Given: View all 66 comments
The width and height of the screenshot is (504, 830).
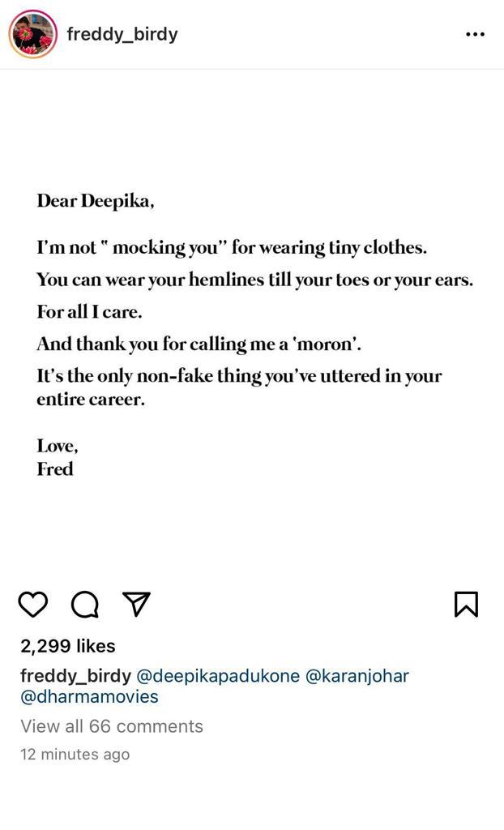Looking at the screenshot, I should click(112, 726).
